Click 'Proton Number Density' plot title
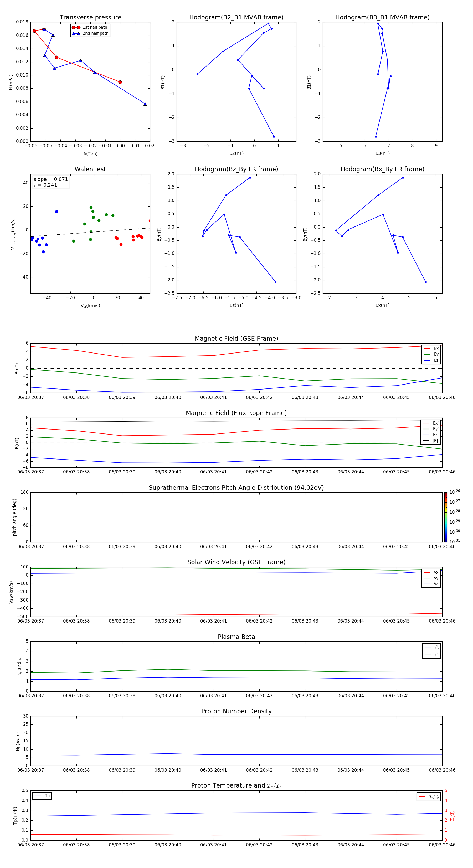 coord(236,711)
